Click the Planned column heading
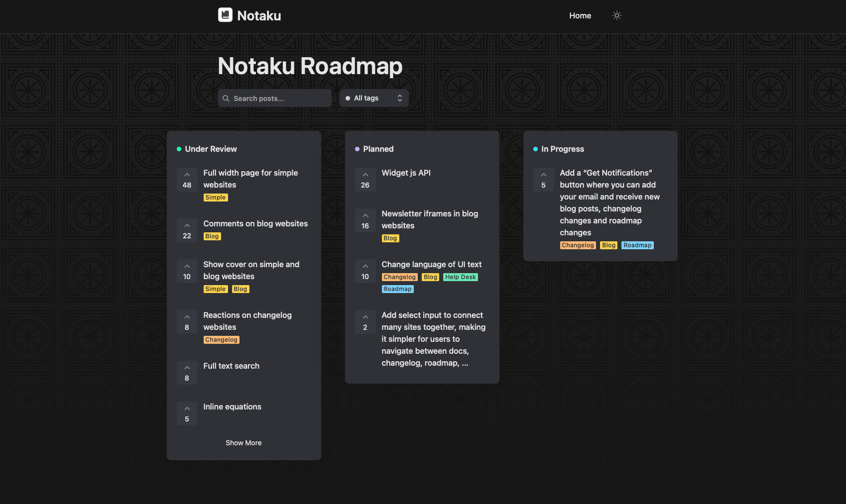 378,149
